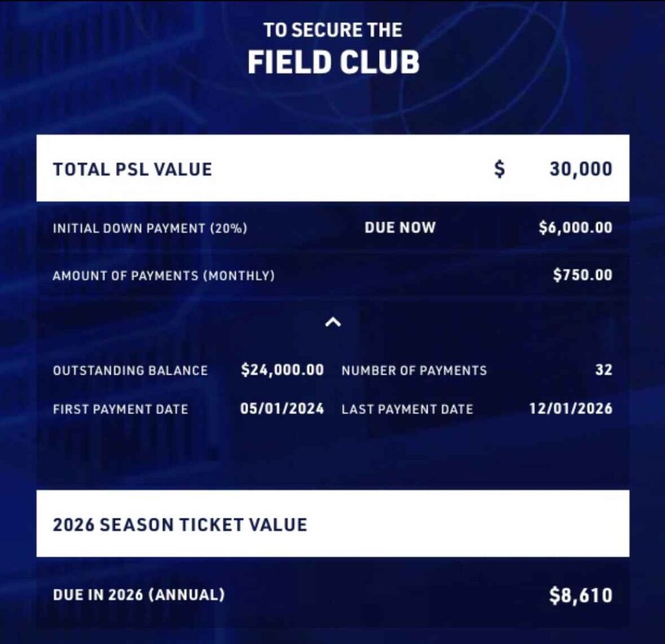Select the 12/01/2026 last payment date
The image size is (665, 644).
point(571,409)
